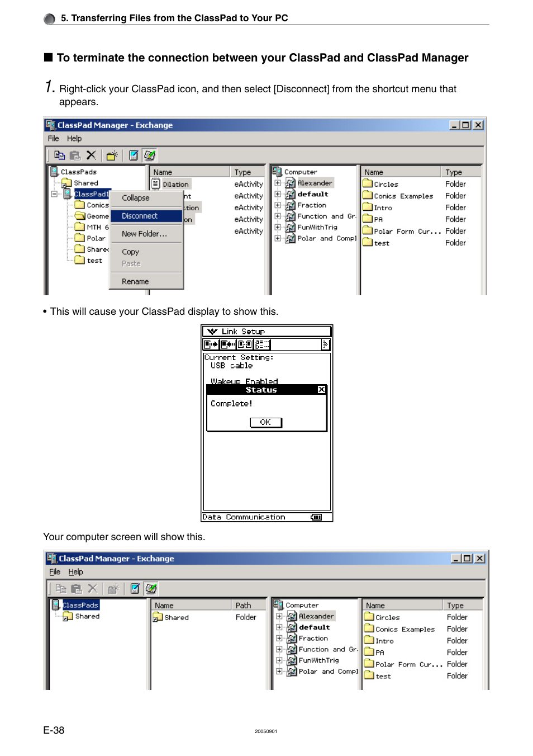
Task: Click the New Folder toolbar icon in the top Manager window
Action: [x=112, y=155]
